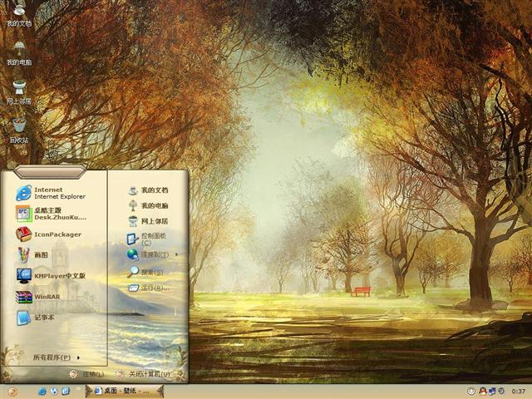Click the 注销(L) log off button
Image resolution: width=532 pixels, height=399 pixels.
pyautogui.click(x=86, y=374)
